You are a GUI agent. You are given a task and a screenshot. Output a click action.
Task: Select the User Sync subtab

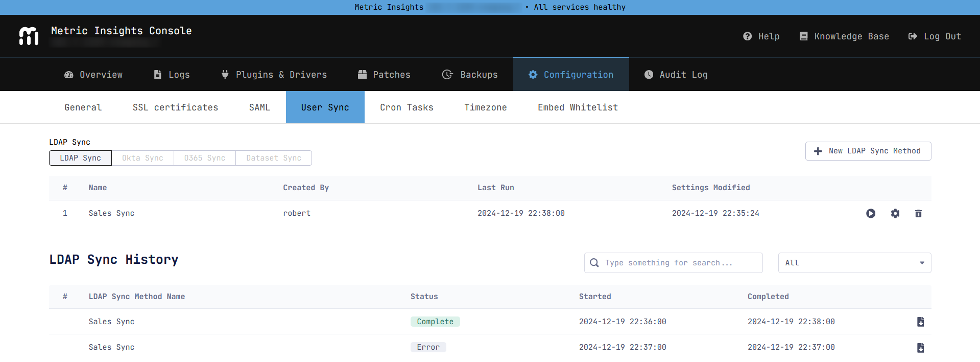pyautogui.click(x=325, y=107)
